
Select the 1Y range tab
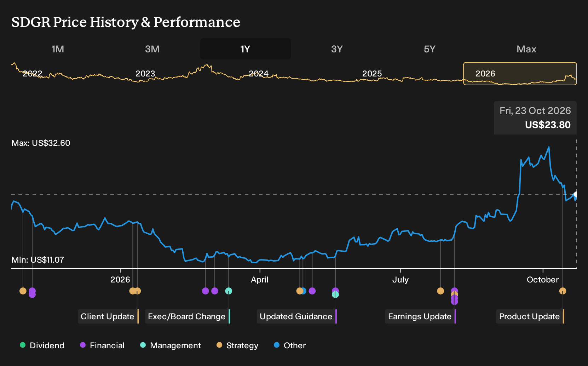(x=246, y=49)
